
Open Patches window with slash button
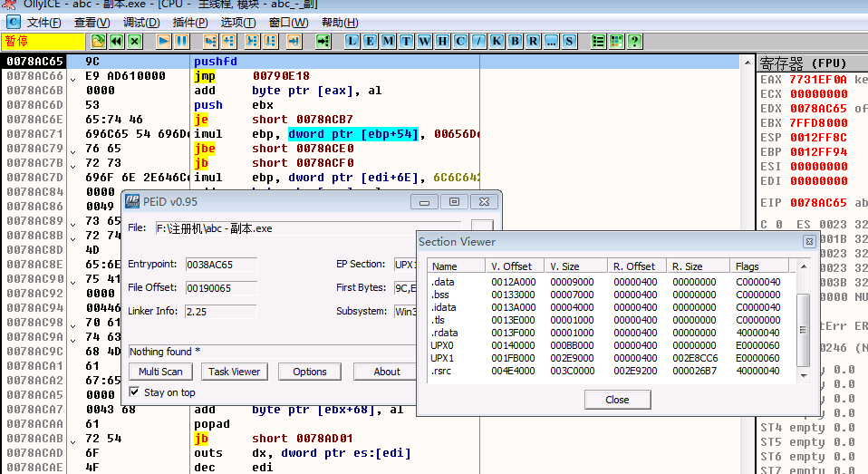(478, 42)
